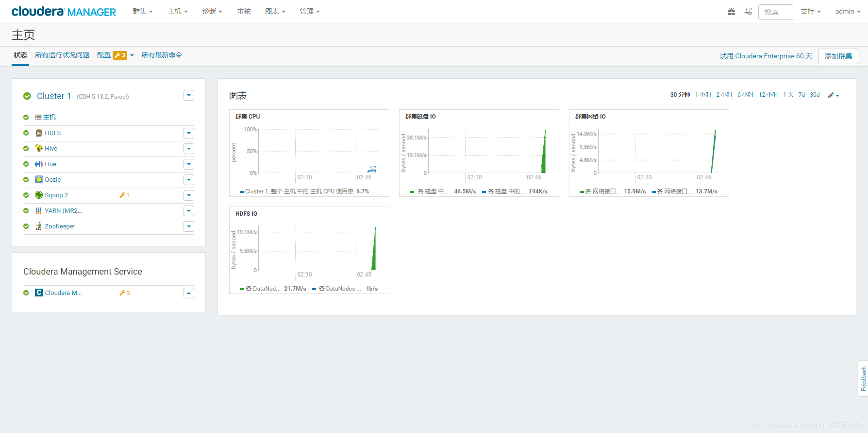Viewport: 868px width, 433px height.
Task: Switch to the 状态 tab
Action: click(20, 55)
